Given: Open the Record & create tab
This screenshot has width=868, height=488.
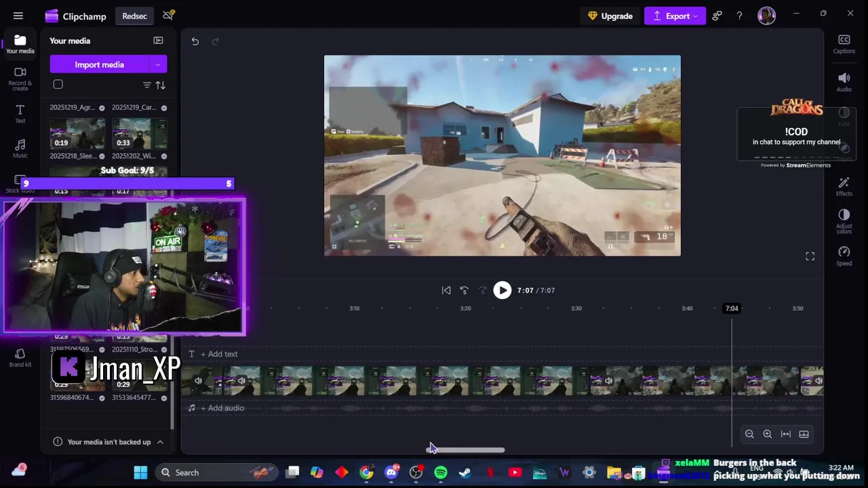Looking at the screenshot, I should click(20, 79).
